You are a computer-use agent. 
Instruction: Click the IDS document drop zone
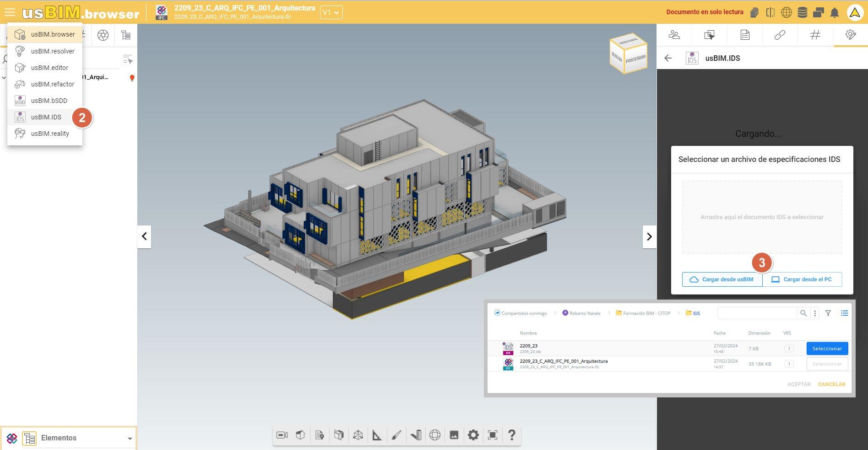762,217
